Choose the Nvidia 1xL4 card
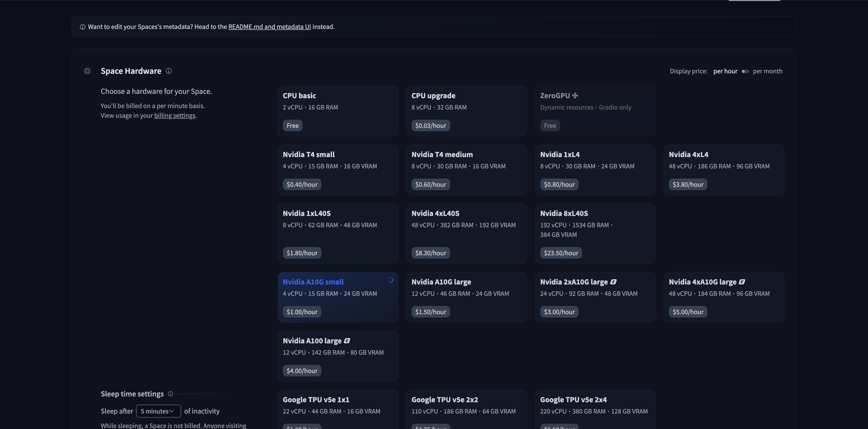Viewport: 868px width, 429px height. (595, 170)
